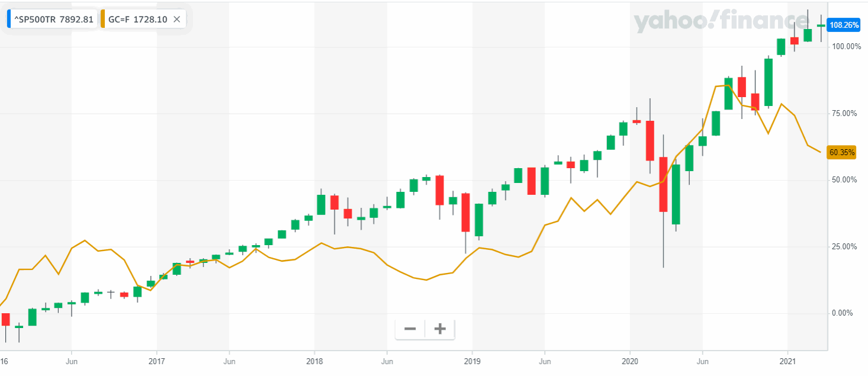868x376 pixels.
Task: Select the 2020 time axis label
Action: coord(630,360)
